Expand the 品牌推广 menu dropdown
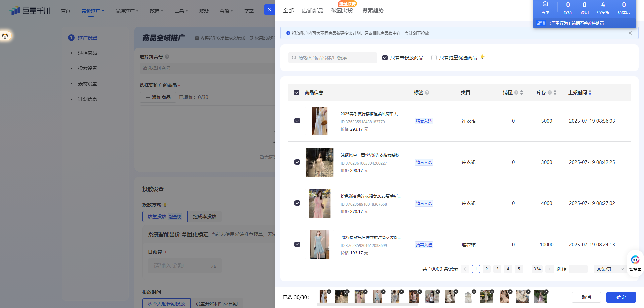The width and height of the screenshot is (644, 308). pyautogui.click(x=127, y=11)
